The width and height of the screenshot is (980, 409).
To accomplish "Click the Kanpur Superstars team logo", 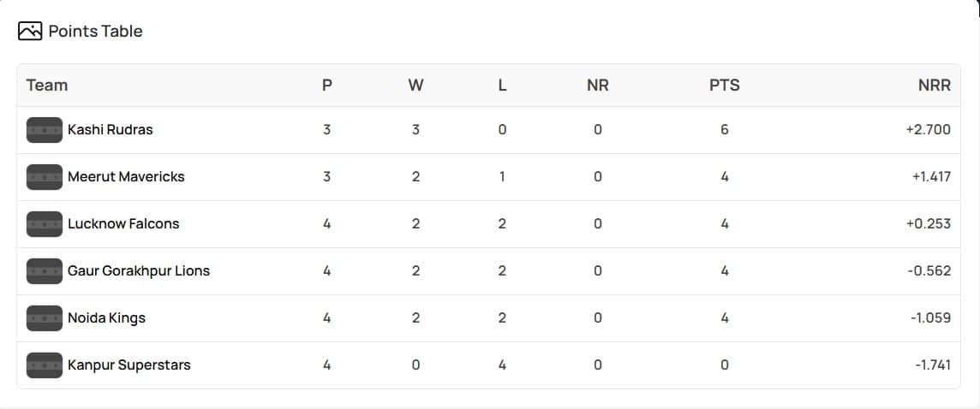I will (x=45, y=365).
